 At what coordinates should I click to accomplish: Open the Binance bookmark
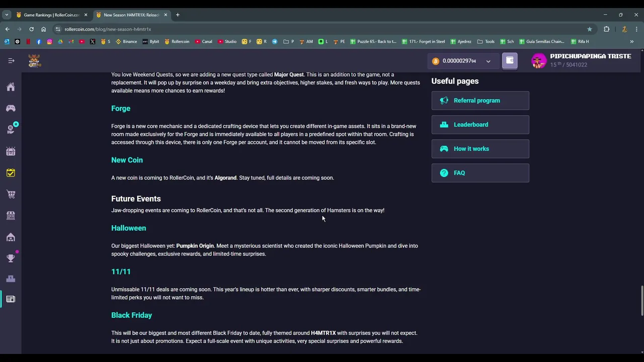coord(126,42)
